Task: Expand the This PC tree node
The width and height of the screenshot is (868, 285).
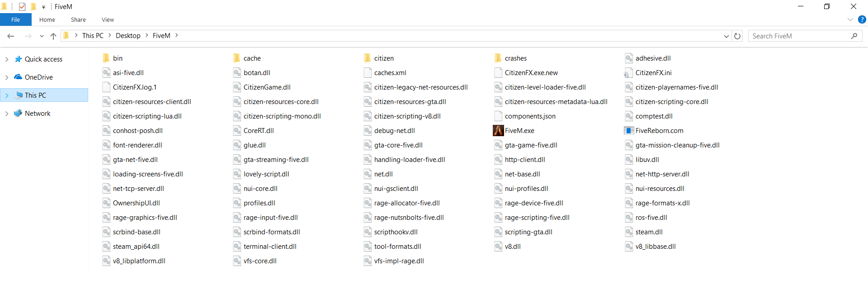Action: click(7, 95)
